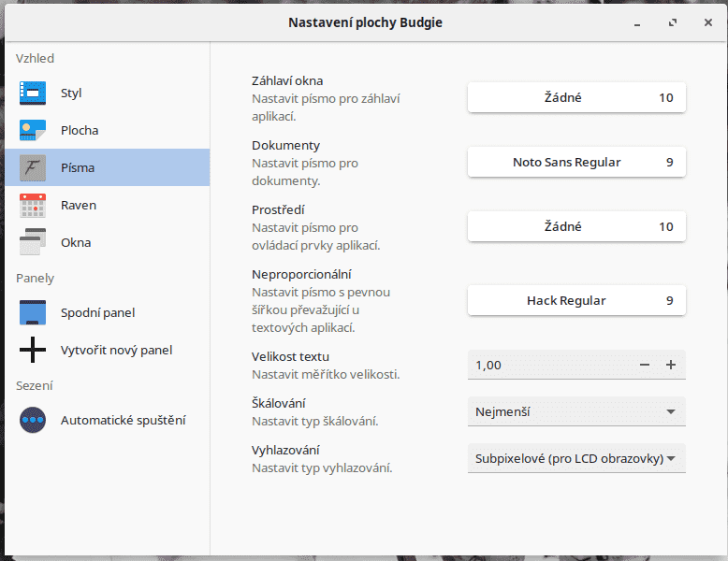
Task: Open the Vyhlazování antialiasing dropdown
Action: tap(576, 458)
